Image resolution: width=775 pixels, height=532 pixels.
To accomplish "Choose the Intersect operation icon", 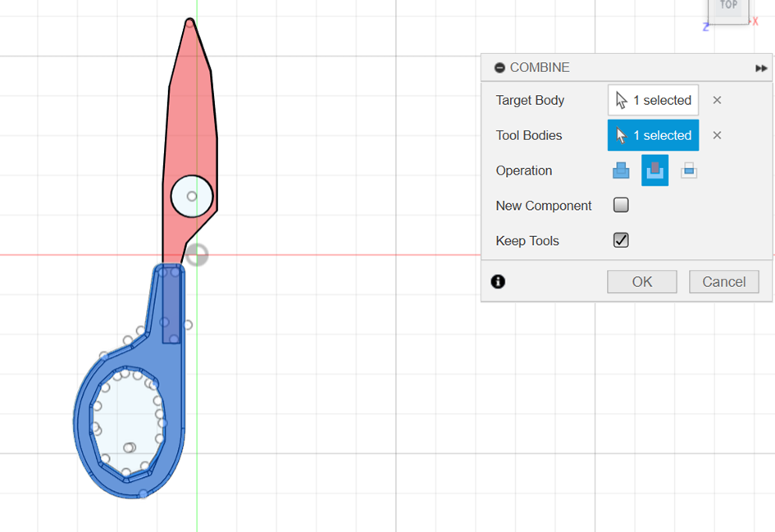I will (x=689, y=171).
